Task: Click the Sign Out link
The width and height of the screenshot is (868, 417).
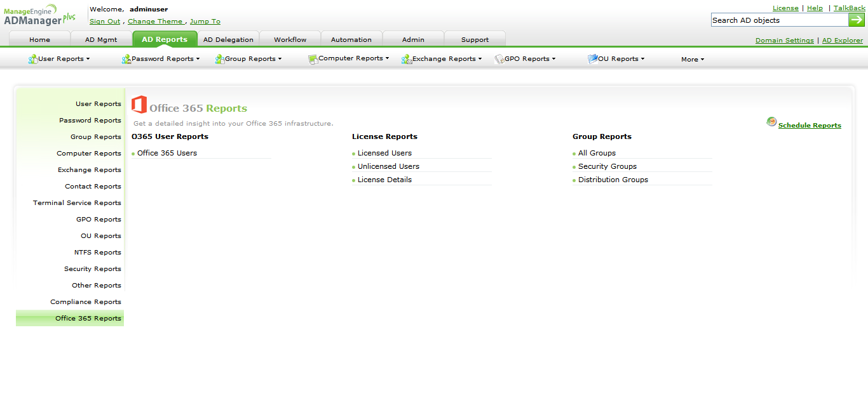Action: tap(105, 22)
